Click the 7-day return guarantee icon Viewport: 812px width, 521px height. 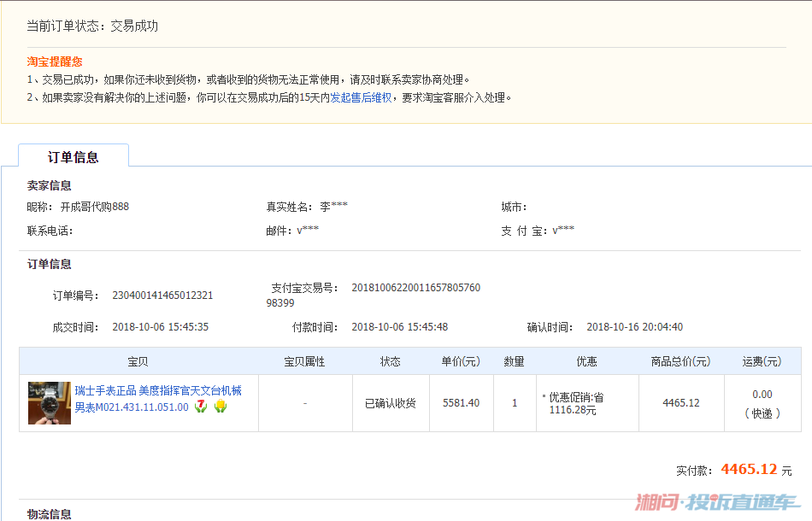click(x=201, y=407)
